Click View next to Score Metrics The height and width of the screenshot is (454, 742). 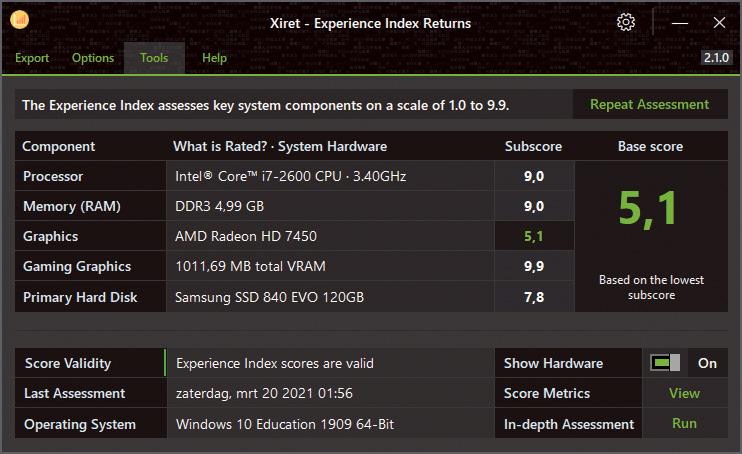(x=684, y=393)
